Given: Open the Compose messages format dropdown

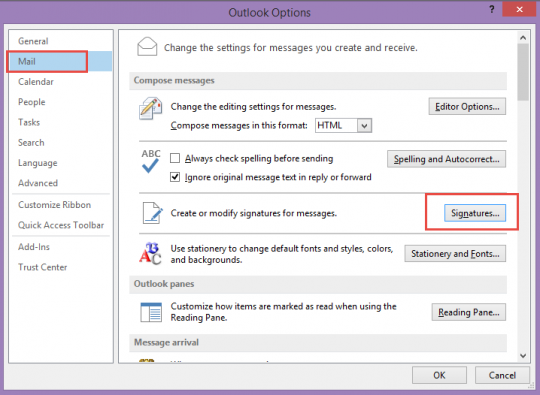Looking at the screenshot, I should pos(364,126).
